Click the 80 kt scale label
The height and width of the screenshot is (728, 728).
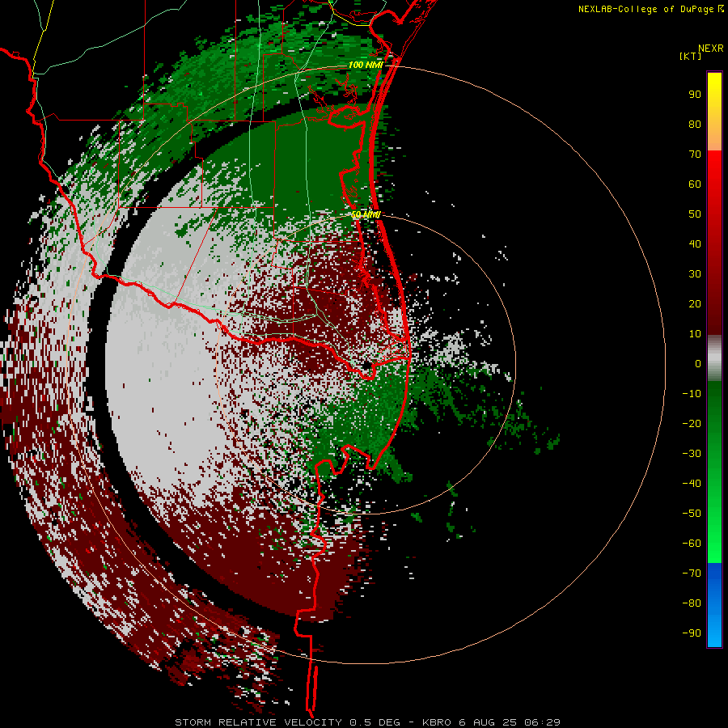click(695, 125)
